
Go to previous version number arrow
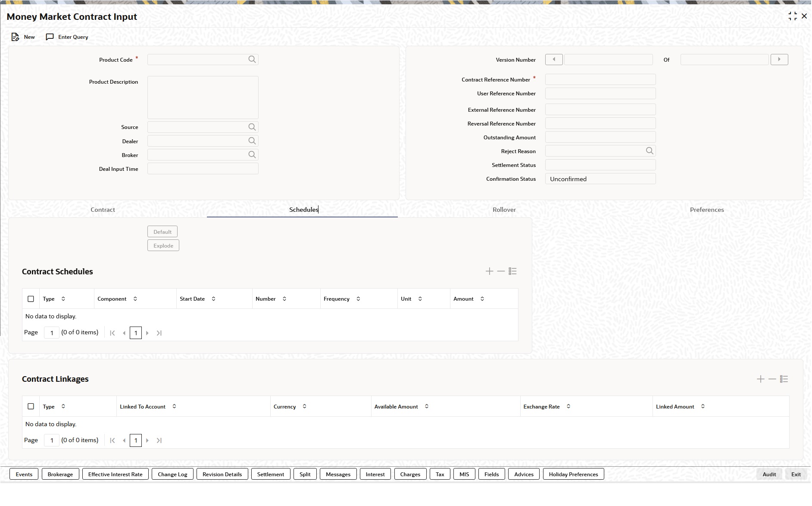(x=554, y=60)
